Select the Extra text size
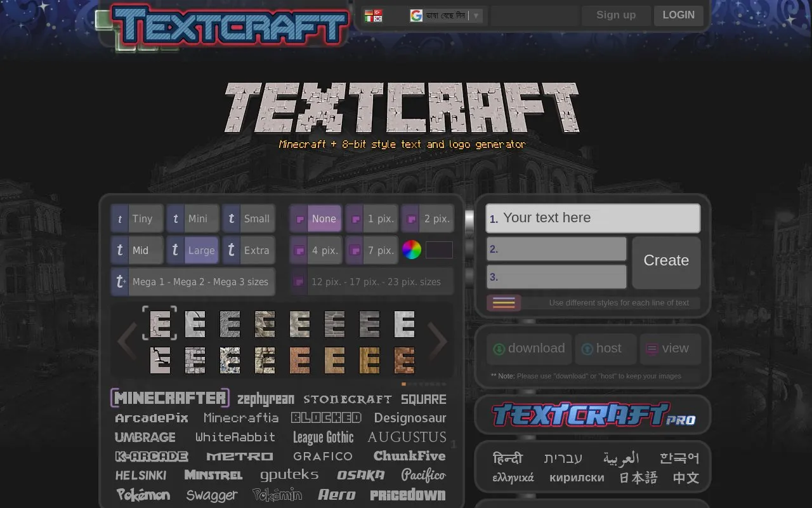812x508 pixels. (249, 250)
